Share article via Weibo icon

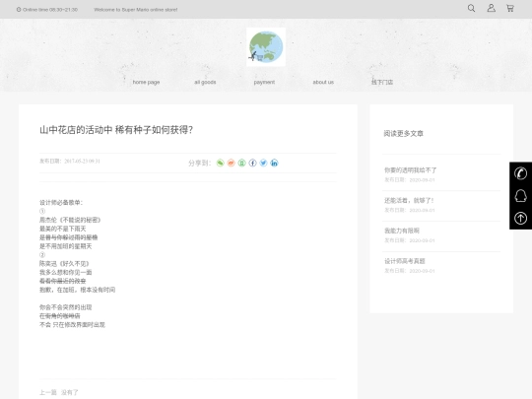[232, 163]
